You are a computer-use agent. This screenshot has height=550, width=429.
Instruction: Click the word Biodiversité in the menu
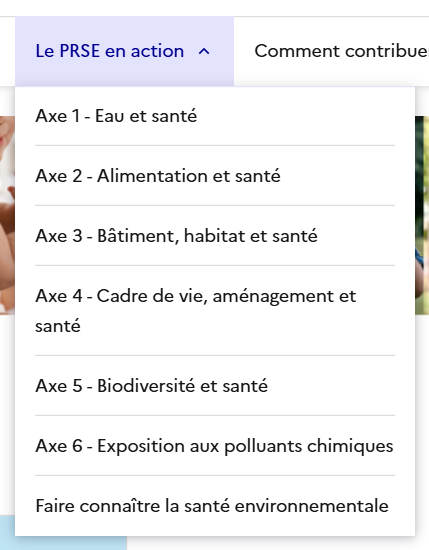146,385
